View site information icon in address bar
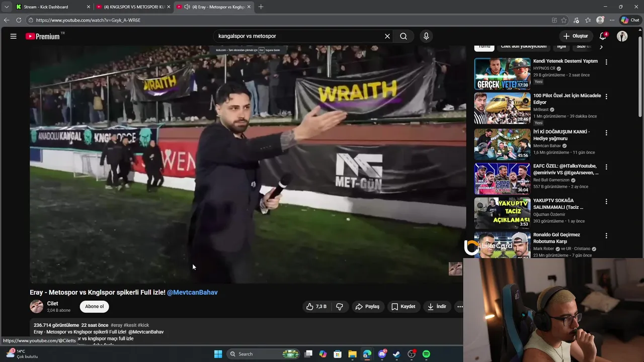 [x=31, y=20]
